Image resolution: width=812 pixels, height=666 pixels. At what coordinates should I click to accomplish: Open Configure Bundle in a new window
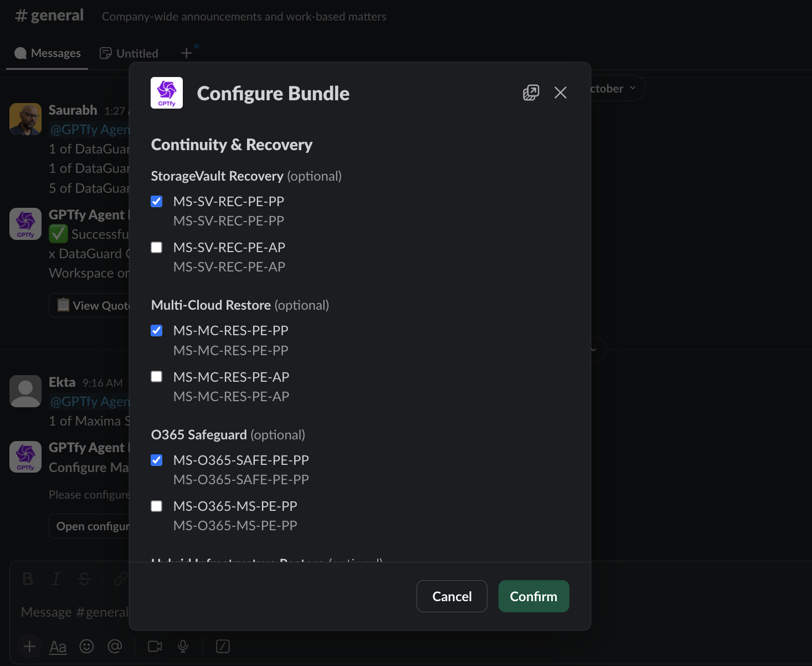pyautogui.click(x=531, y=93)
